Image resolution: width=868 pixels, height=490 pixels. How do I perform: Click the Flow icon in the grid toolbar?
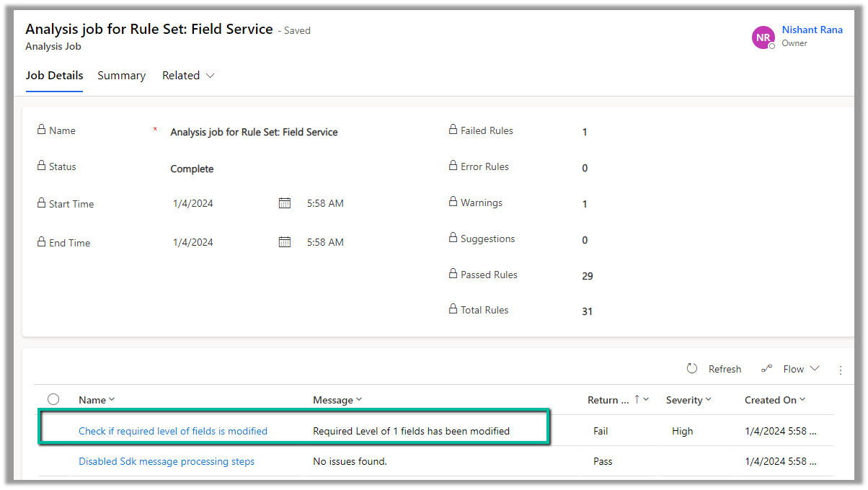tap(767, 369)
